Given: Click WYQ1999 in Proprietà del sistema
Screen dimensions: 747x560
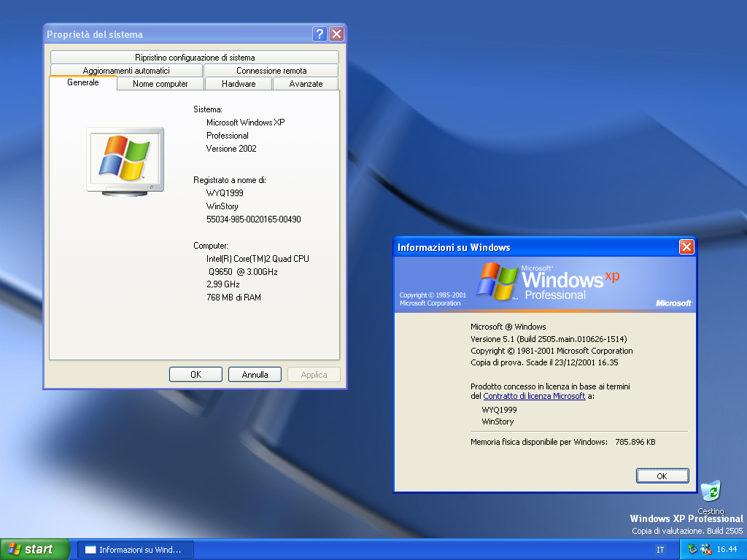Looking at the screenshot, I should click(x=225, y=192).
